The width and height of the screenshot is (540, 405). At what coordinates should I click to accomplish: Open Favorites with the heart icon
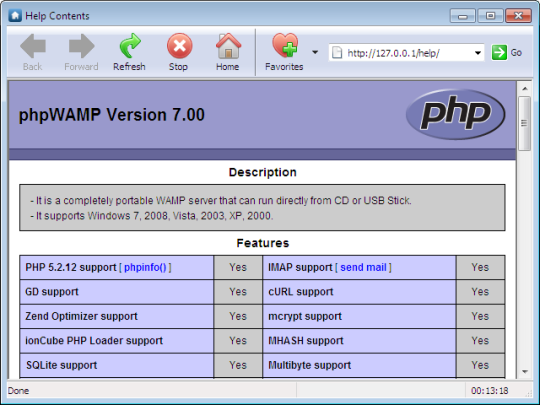coord(285,45)
